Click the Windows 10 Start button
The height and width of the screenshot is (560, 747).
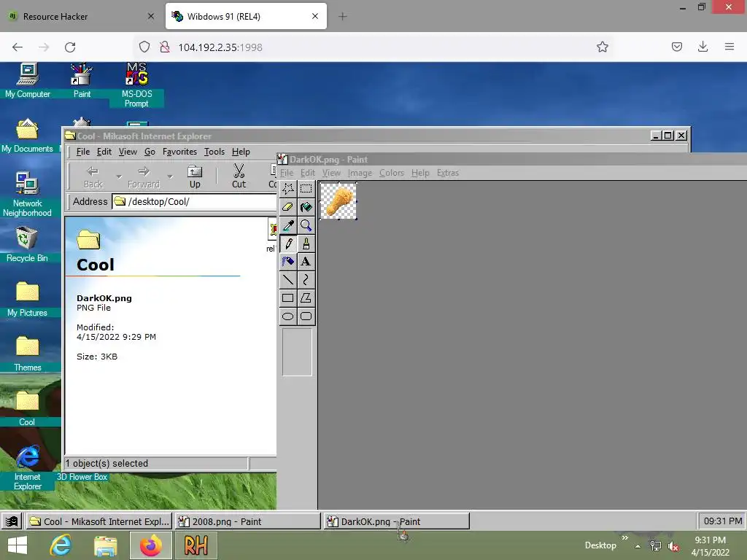[x=18, y=545]
